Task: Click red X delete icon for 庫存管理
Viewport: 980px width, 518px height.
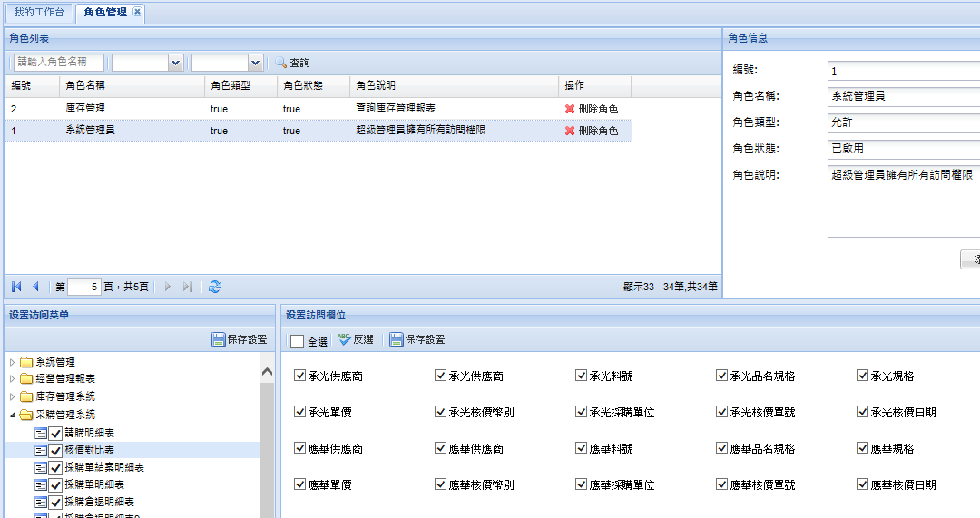Action: pos(570,109)
